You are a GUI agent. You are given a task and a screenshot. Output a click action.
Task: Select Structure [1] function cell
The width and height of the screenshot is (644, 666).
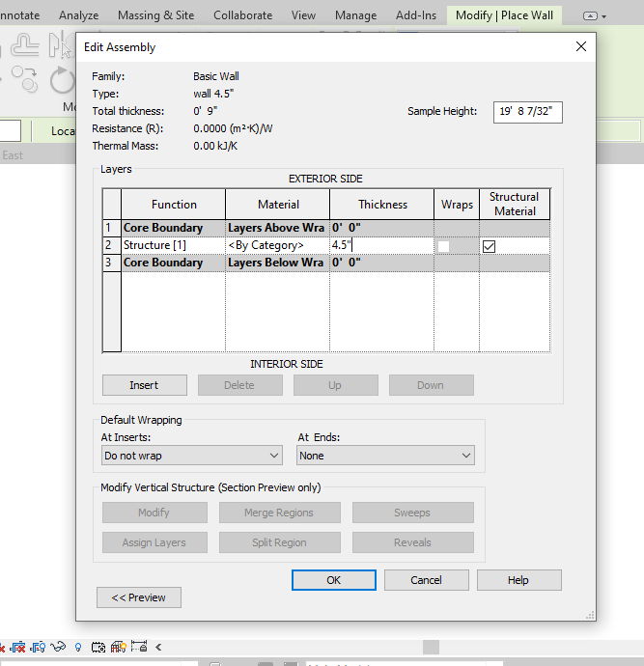point(173,245)
